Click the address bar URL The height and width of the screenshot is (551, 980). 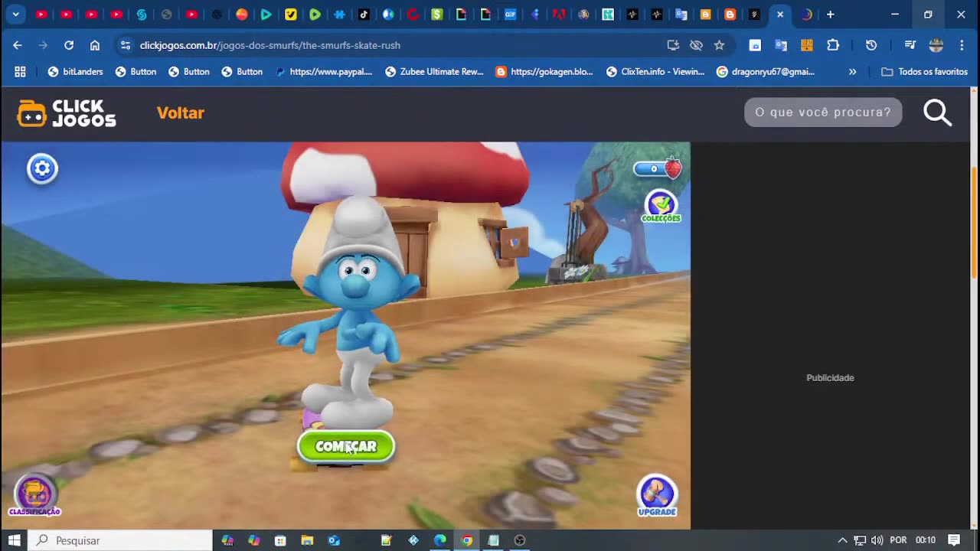point(269,45)
